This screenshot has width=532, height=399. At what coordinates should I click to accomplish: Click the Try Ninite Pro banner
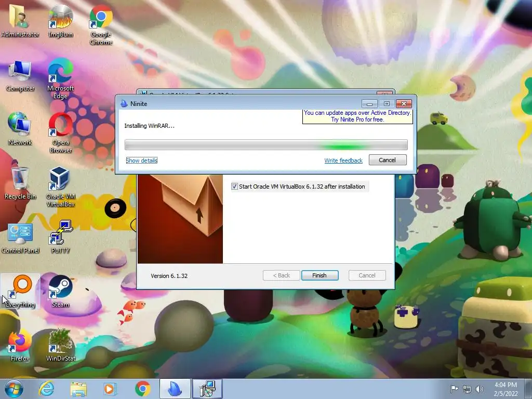(x=357, y=116)
